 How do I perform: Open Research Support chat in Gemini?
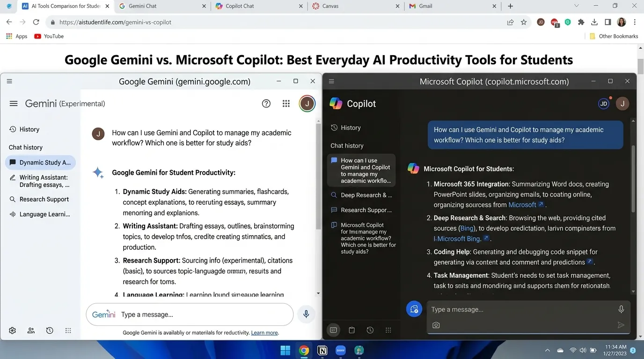click(x=39, y=199)
